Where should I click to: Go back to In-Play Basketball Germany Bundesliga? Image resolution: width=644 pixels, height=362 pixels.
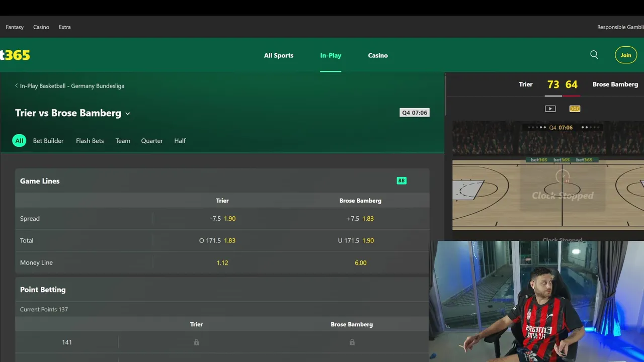pos(72,86)
